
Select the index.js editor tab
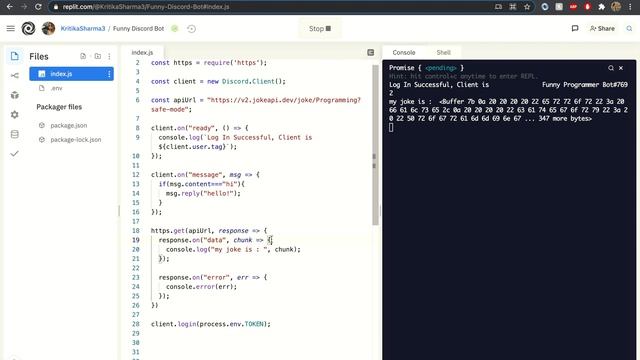point(142,52)
